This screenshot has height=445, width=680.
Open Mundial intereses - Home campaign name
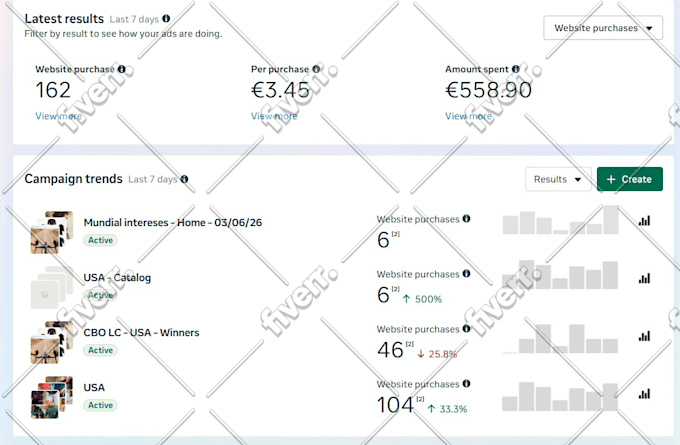point(173,222)
